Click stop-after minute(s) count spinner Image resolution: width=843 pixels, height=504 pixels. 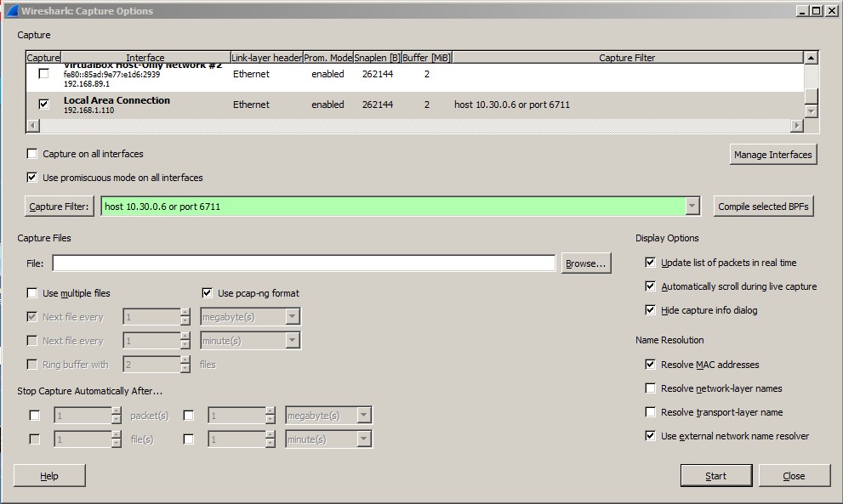(242, 439)
